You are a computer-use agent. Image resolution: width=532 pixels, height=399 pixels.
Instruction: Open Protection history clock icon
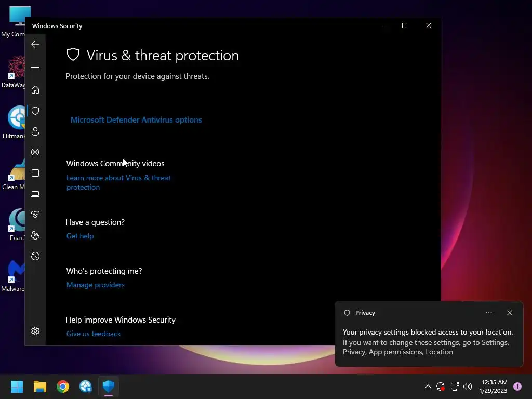35,256
